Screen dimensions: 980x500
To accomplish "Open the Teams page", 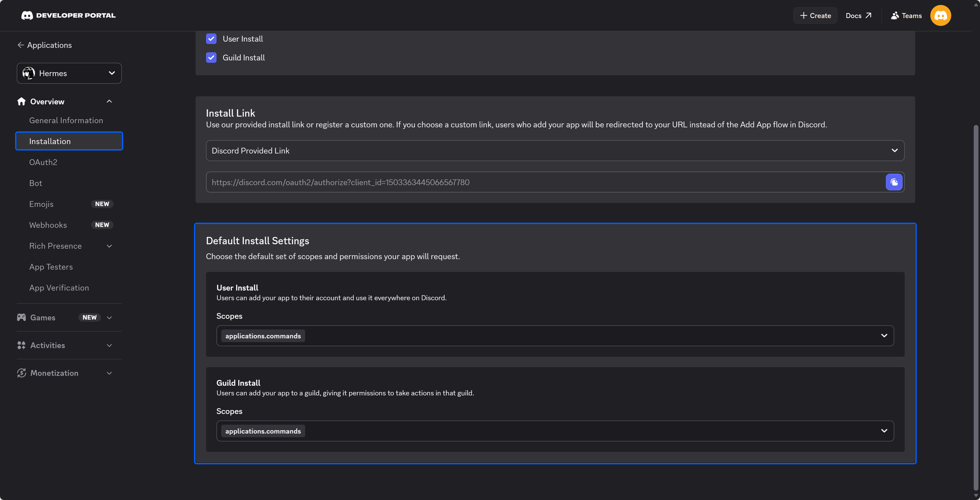I will 906,16.
